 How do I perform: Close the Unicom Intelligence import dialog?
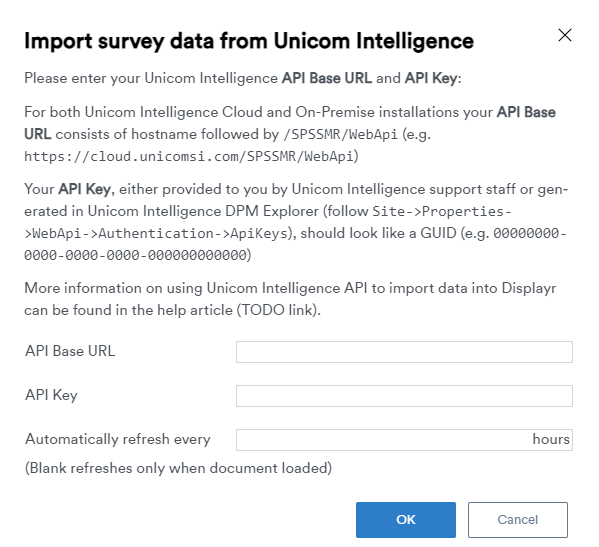tap(565, 35)
